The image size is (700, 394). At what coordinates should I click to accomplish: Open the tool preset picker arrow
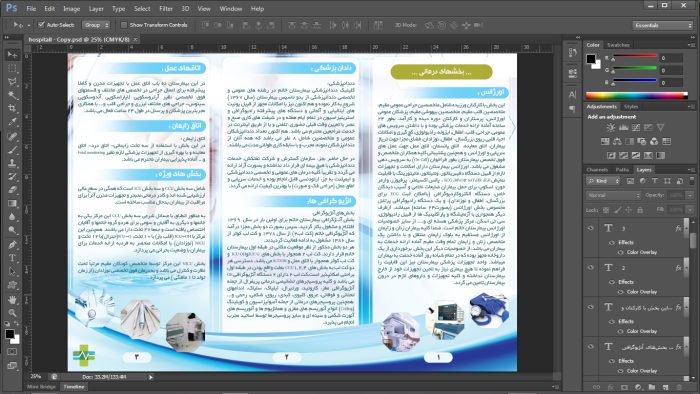pos(29,25)
